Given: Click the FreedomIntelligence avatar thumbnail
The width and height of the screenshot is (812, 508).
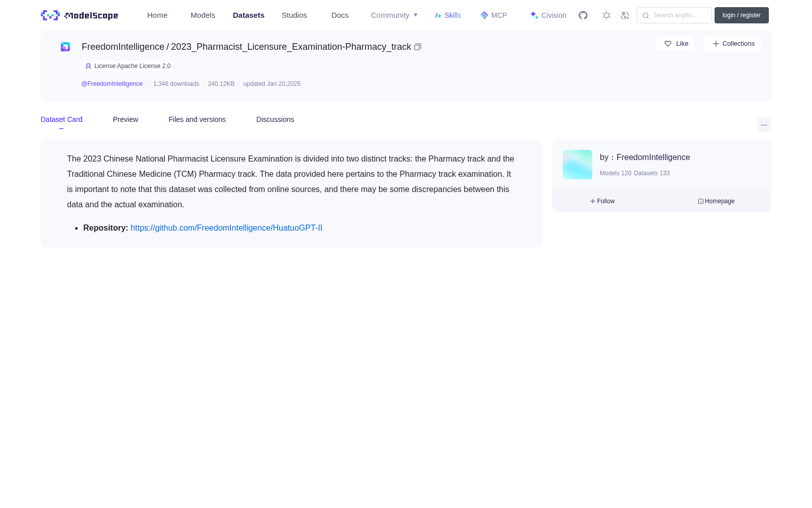Looking at the screenshot, I should 578,165.
